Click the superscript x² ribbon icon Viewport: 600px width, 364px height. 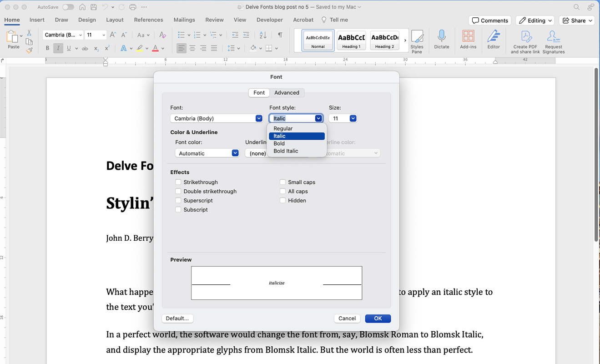click(107, 48)
